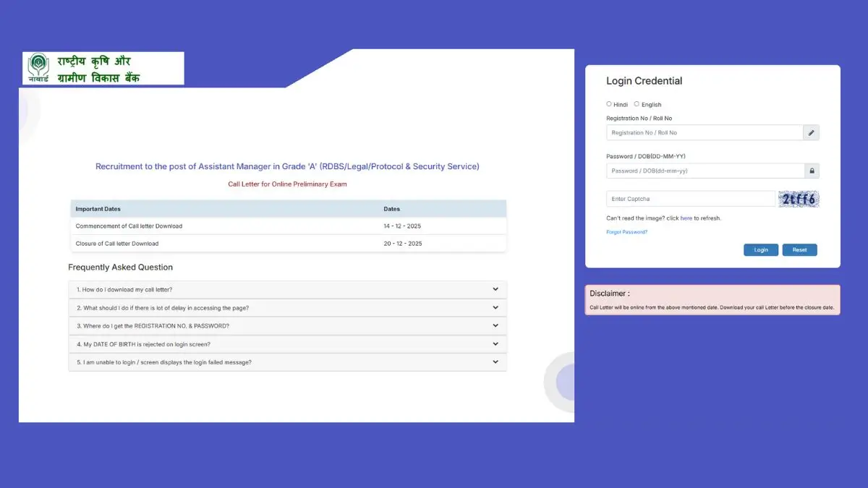Click into the Password / DOB input box
The width and height of the screenshot is (868, 488).
click(705, 171)
